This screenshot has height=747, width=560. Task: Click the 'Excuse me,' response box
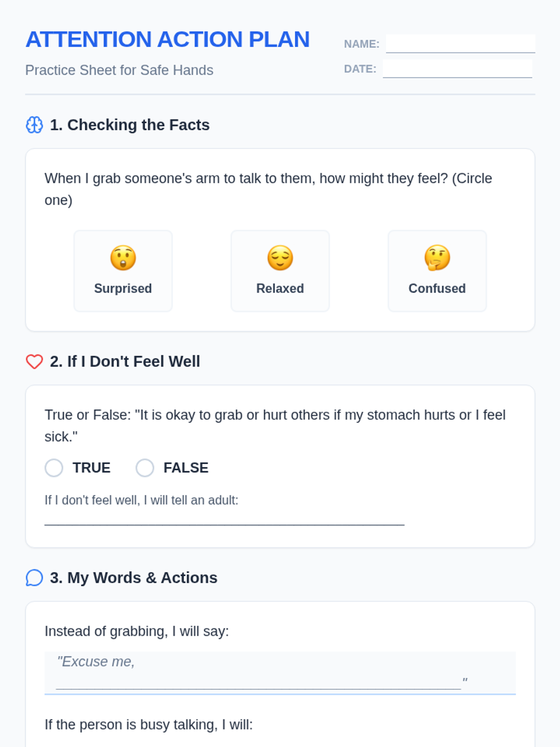click(280, 673)
